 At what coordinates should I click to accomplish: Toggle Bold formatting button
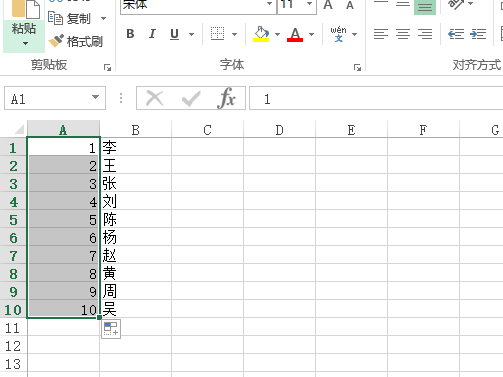pos(130,34)
